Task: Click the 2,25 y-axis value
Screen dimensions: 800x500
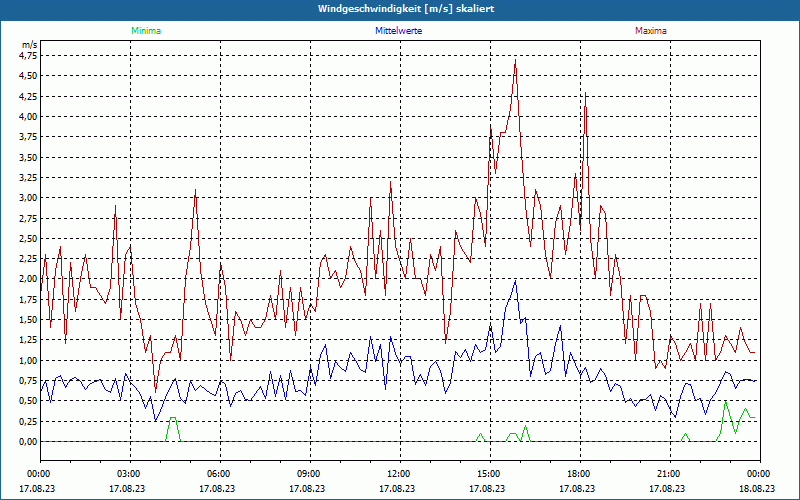Action: pos(28,259)
